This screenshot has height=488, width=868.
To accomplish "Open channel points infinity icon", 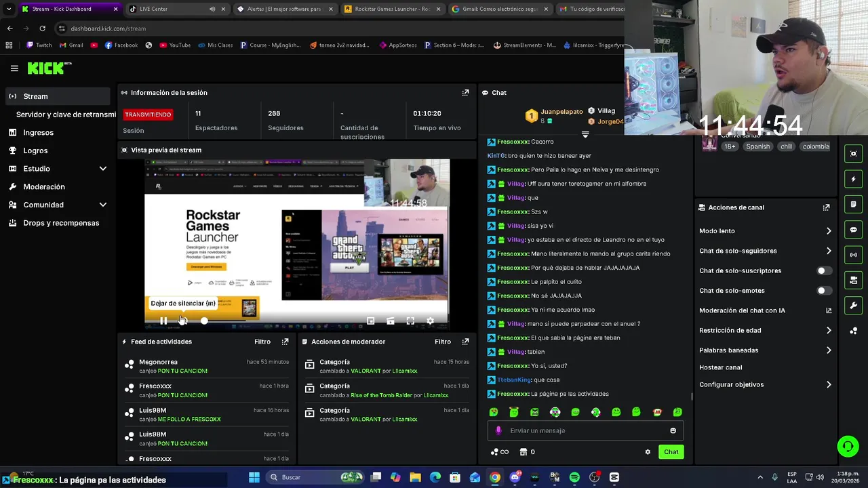I will point(499,452).
